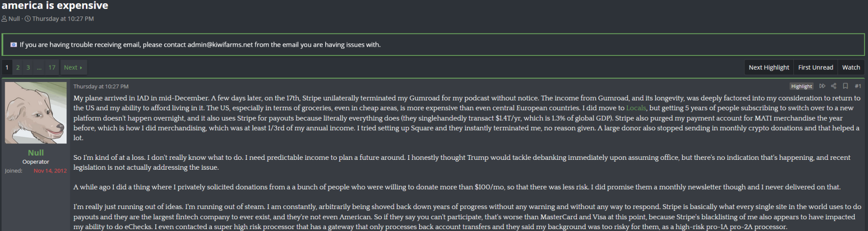Jump to page 2 of the thread

[18, 67]
